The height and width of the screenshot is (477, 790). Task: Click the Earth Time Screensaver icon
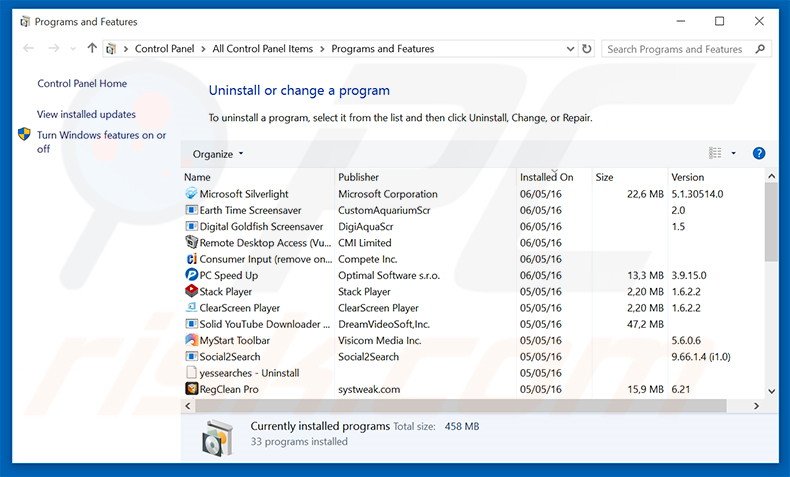click(191, 210)
